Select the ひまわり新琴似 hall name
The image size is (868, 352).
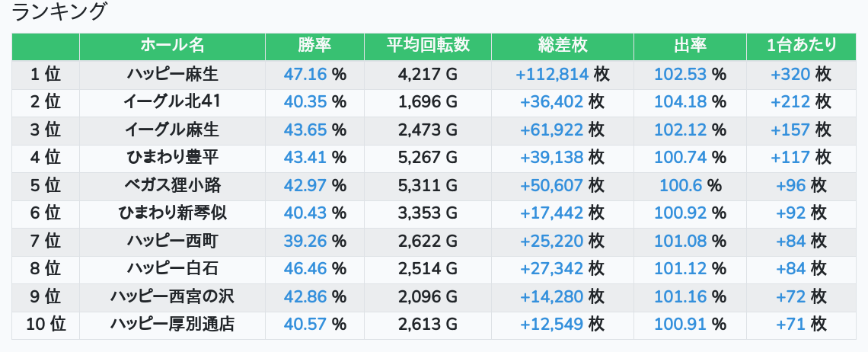(172, 213)
